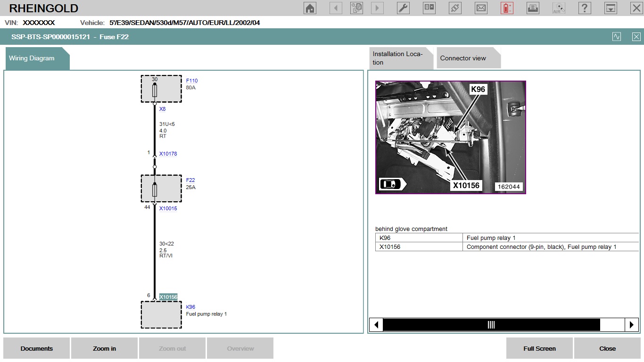Image resolution: width=644 pixels, height=362 pixels.
Task: Open the X8 connector link
Action: point(162,109)
